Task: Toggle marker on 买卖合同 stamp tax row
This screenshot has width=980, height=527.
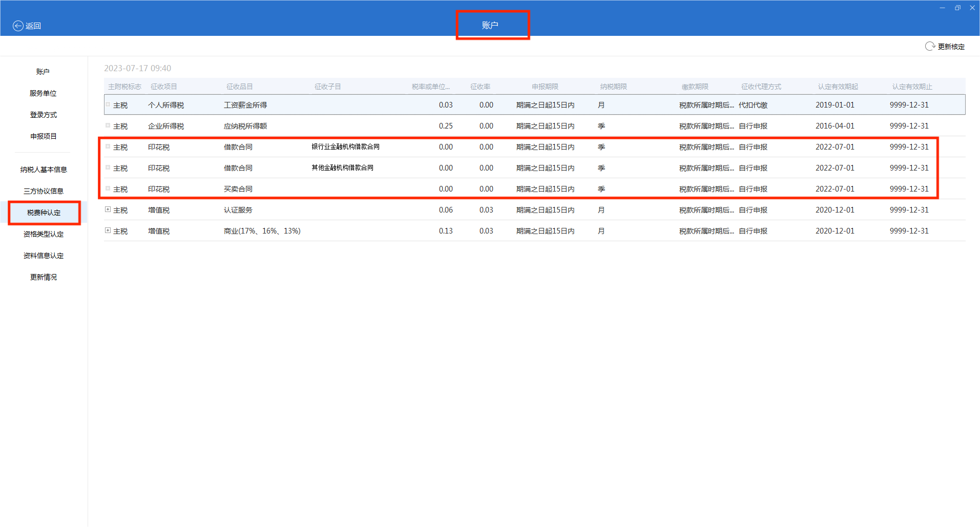Action: pyautogui.click(x=108, y=188)
